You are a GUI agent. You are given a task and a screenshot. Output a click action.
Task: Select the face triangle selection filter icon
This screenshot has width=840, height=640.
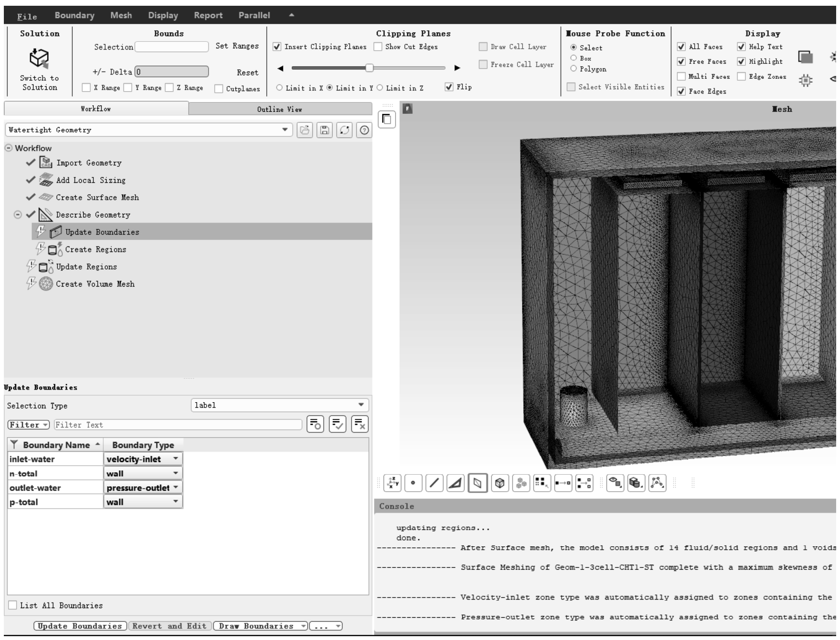coord(455,483)
